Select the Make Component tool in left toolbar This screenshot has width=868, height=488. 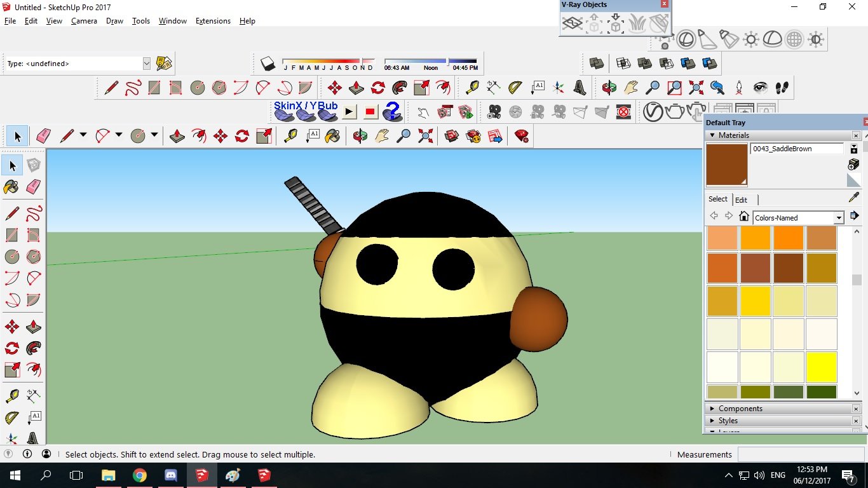click(x=34, y=165)
